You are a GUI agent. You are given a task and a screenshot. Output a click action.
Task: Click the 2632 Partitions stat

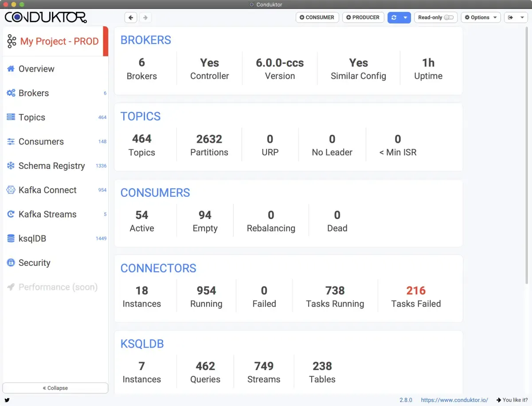[x=209, y=145]
